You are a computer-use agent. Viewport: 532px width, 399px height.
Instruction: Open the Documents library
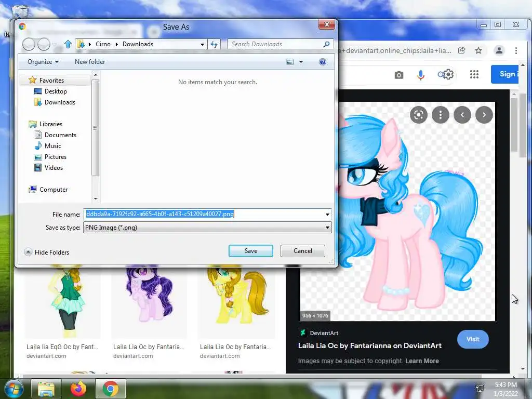point(60,135)
